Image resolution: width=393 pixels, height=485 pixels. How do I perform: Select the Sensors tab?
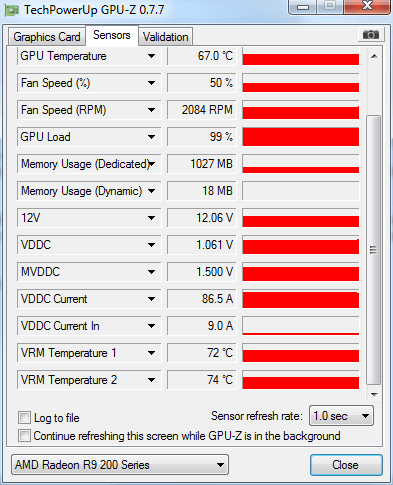coord(112,35)
